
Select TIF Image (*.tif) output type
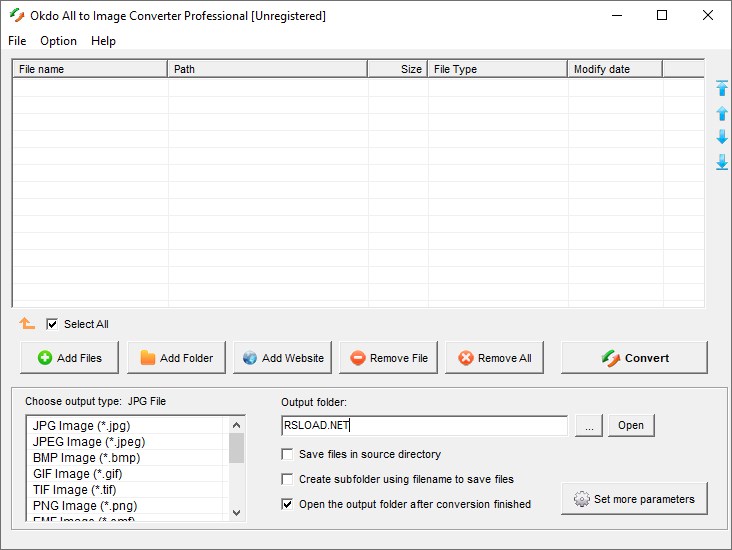[x=125, y=490]
